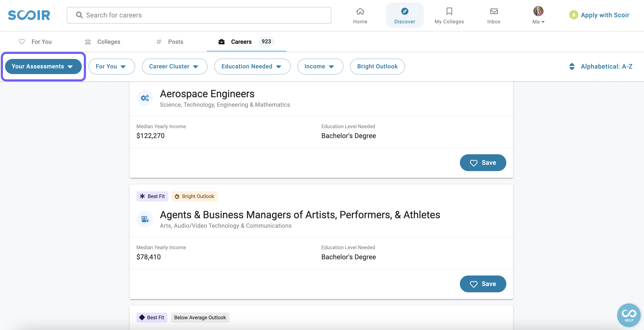
Task: Open the For You filter dropdown
Action: tap(111, 66)
